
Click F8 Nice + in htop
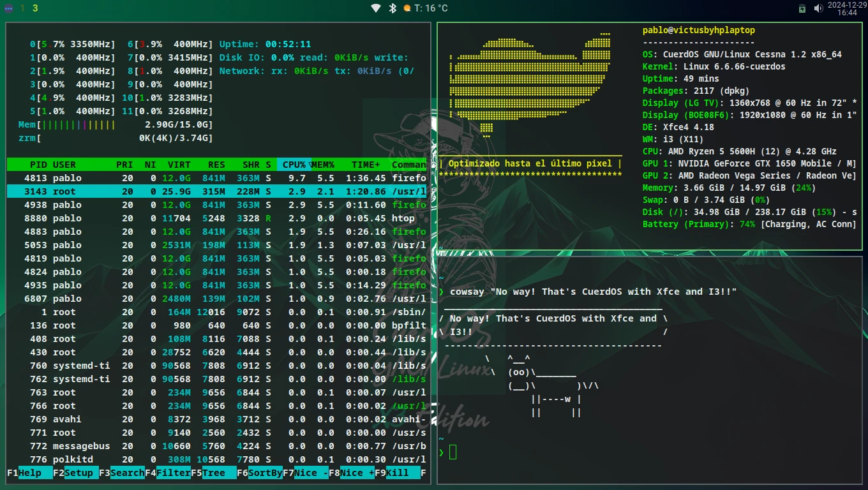[351, 473]
